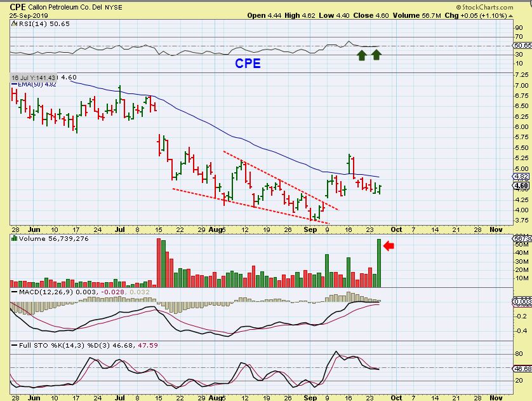Click the 16 Jul Y:141.43 cursor readout
The height and width of the screenshot is (401, 532).
(x=33, y=78)
